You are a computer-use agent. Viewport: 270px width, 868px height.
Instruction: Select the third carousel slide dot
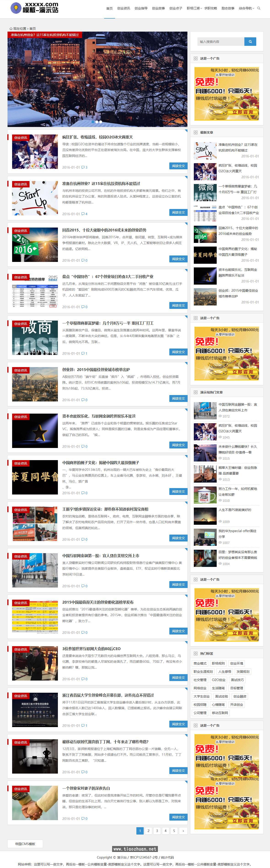pyautogui.click(x=100, y=122)
